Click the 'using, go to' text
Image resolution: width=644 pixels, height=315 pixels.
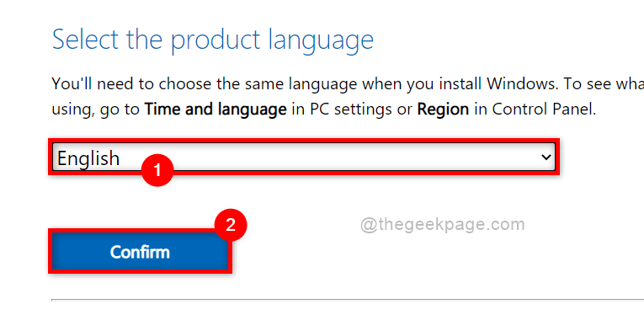96,110
